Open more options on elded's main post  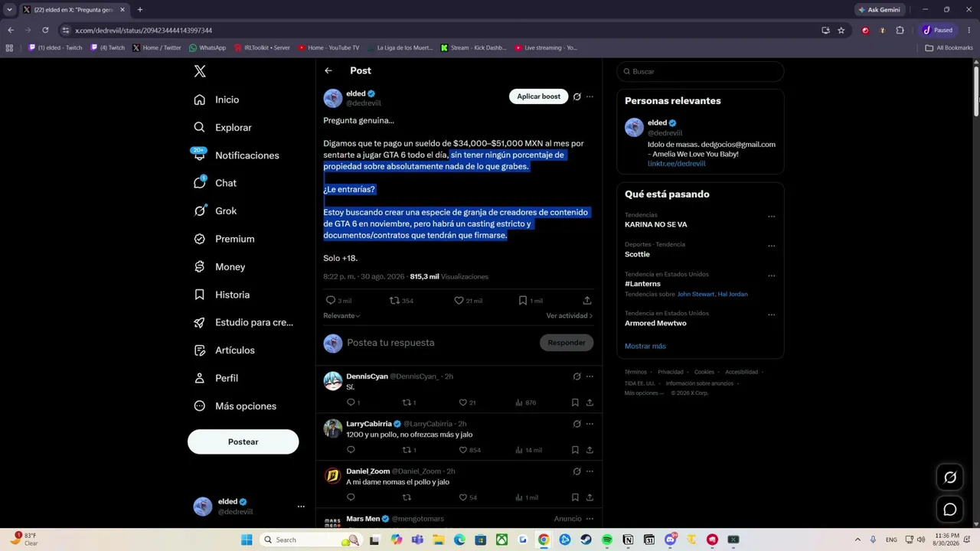coord(590,96)
